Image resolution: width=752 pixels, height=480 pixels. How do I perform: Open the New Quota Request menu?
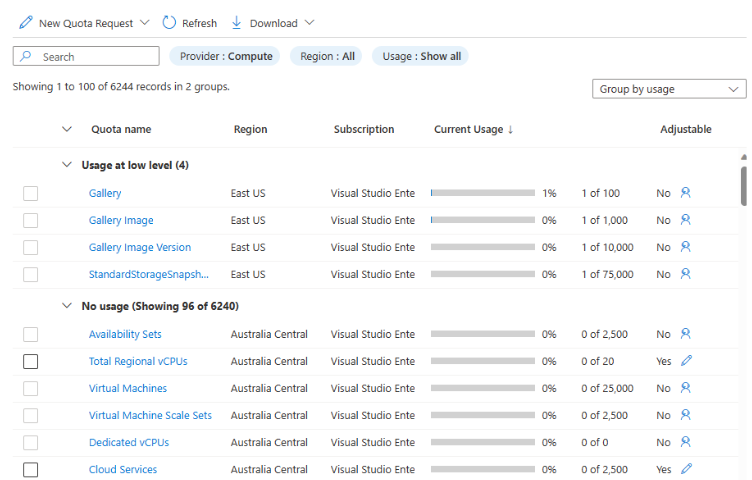[84, 23]
